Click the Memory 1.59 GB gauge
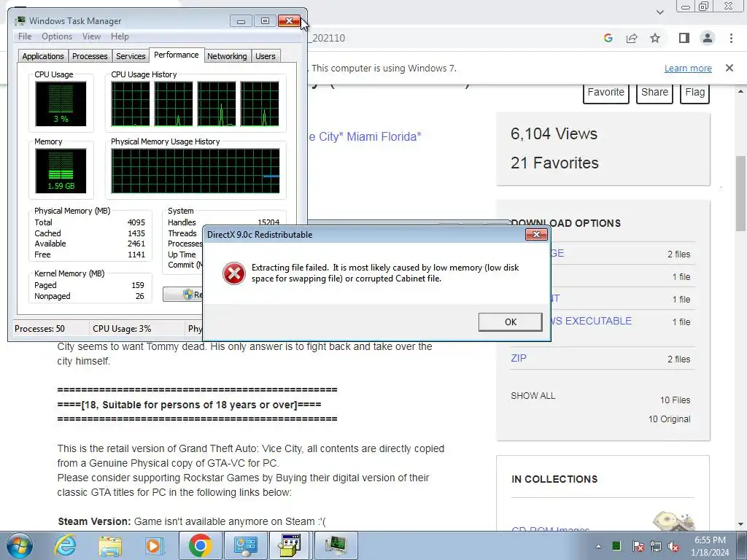This screenshot has width=747, height=560. 61,171
